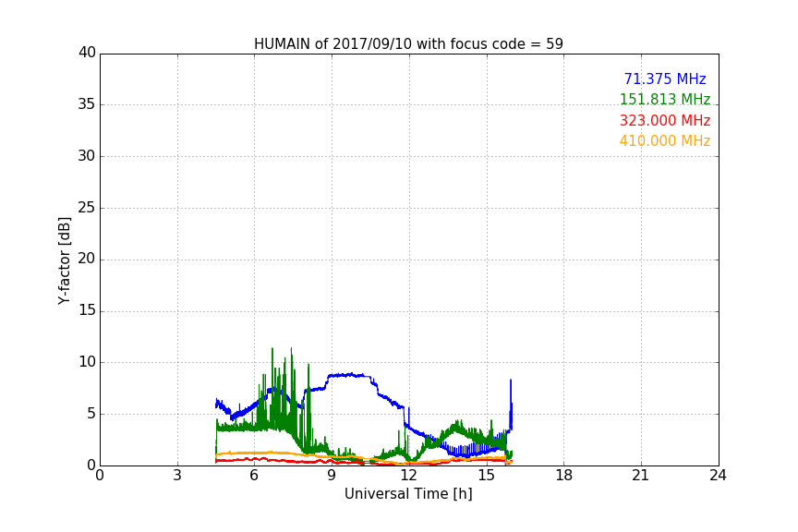Click the y-axis tick label 25
Screen dimensions: 798x532
pyautogui.click(x=87, y=207)
